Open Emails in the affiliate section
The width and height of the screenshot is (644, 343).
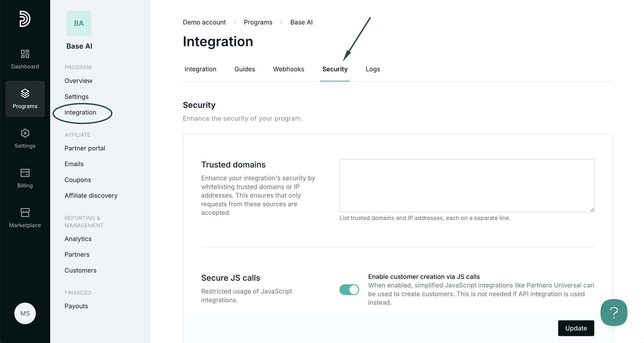(74, 164)
